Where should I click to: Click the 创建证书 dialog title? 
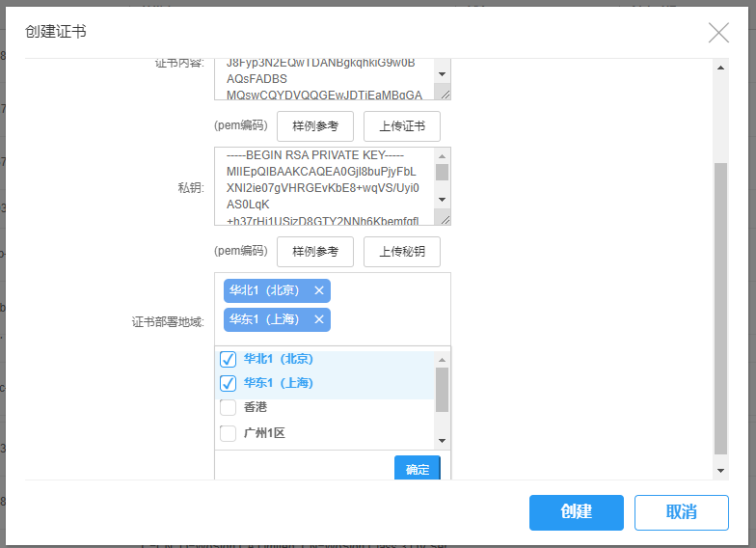[56, 31]
